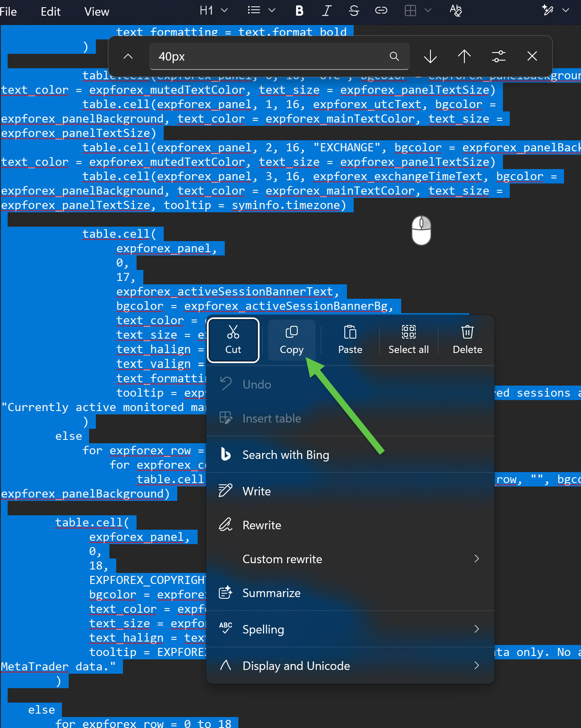Viewport: 581px width, 728px height.
Task: Choose Cut in the context menu
Action: click(233, 340)
